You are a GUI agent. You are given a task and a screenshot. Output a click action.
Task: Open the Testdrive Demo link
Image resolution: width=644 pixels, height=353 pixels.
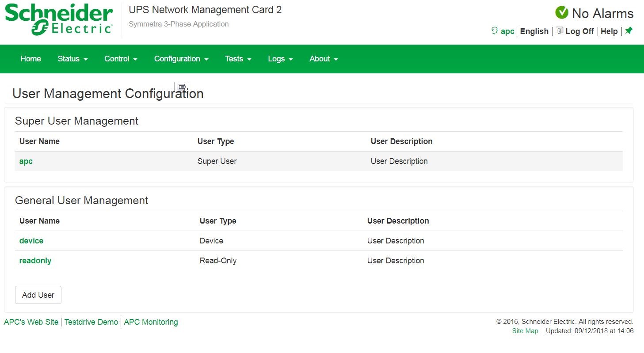pos(91,322)
